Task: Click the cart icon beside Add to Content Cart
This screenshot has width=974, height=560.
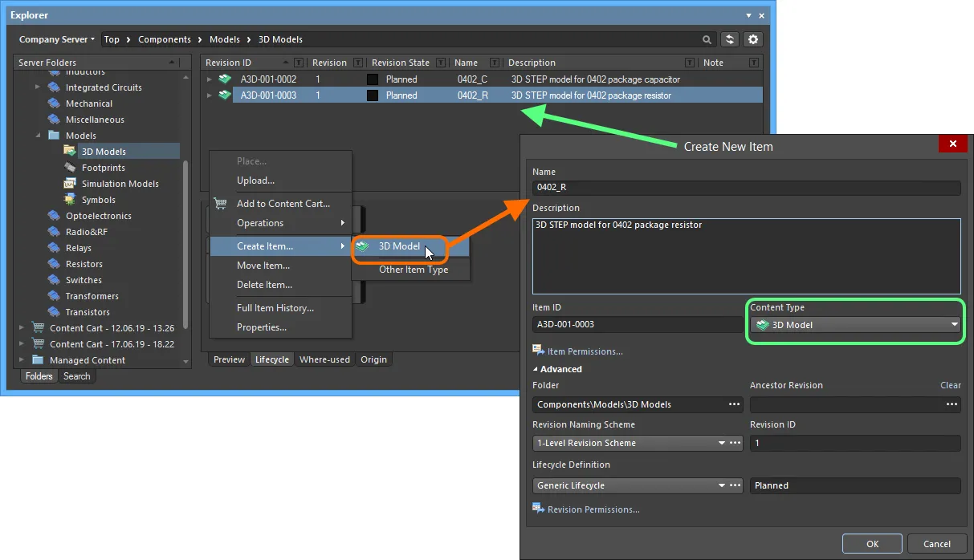Action: click(221, 204)
